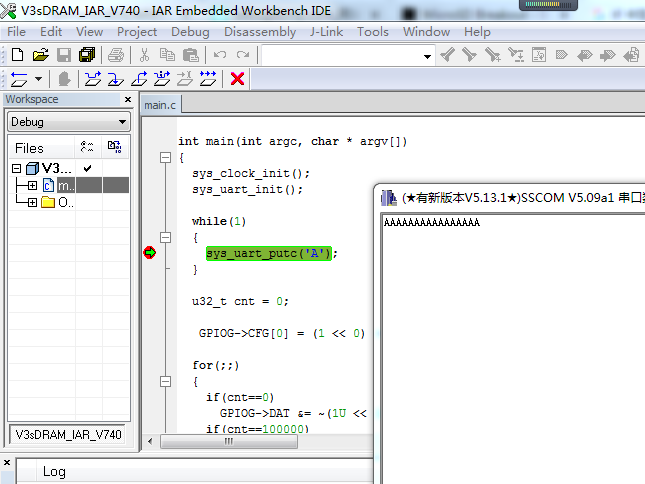The height and width of the screenshot is (484, 645).
Task: Close the Workspace panel
Action: 128,100
